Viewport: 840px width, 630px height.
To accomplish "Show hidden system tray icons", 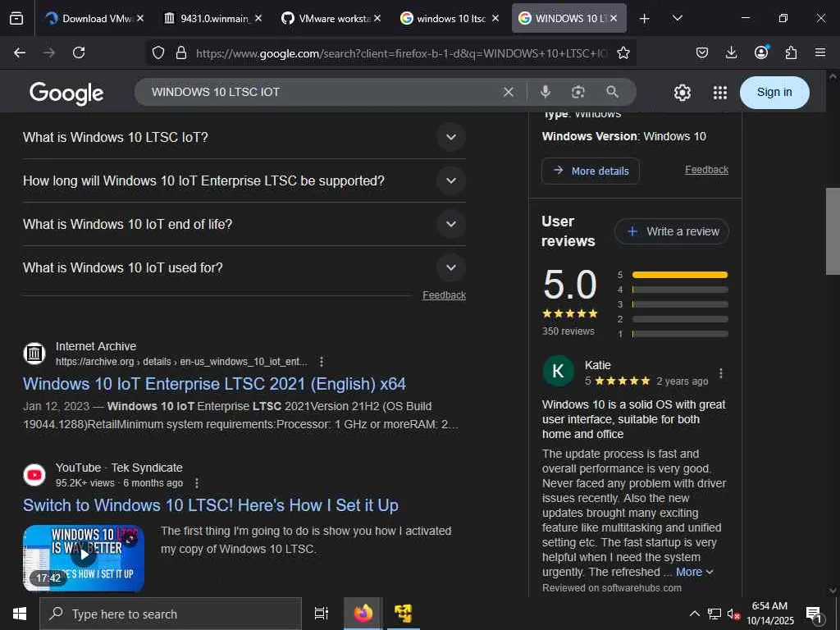I will pos(694,614).
